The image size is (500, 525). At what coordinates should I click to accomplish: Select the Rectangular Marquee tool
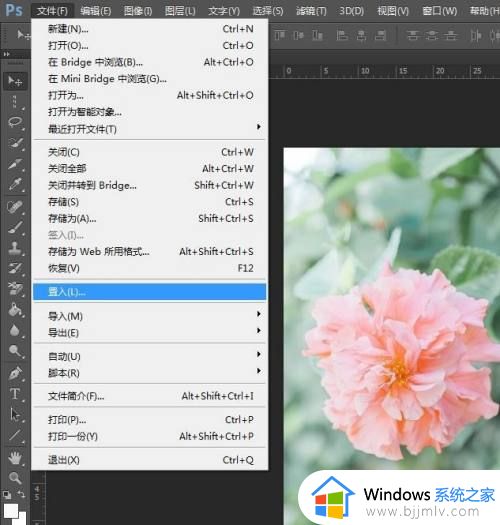[15, 101]
